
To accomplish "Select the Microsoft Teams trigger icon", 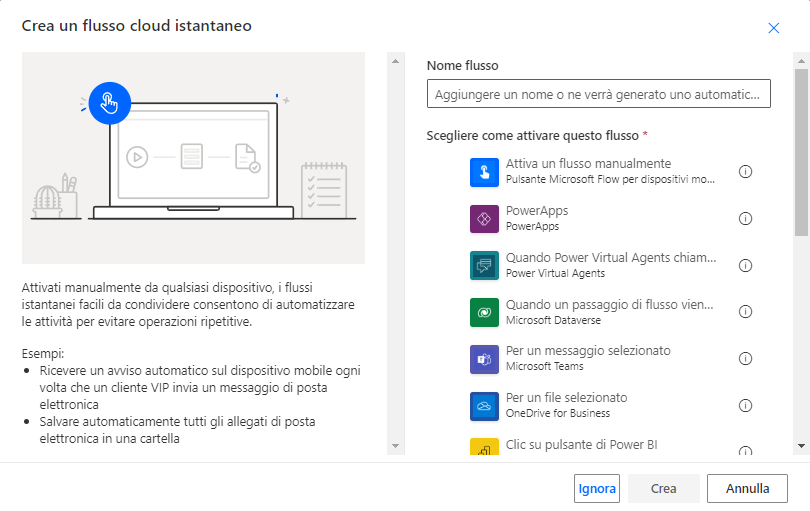I will (x=484, y=360).
